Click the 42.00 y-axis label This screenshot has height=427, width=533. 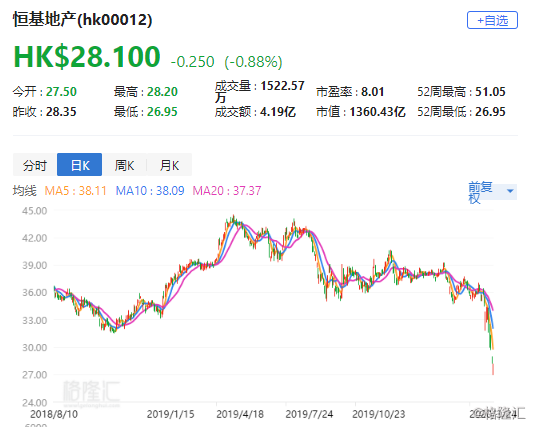point(35,238)
